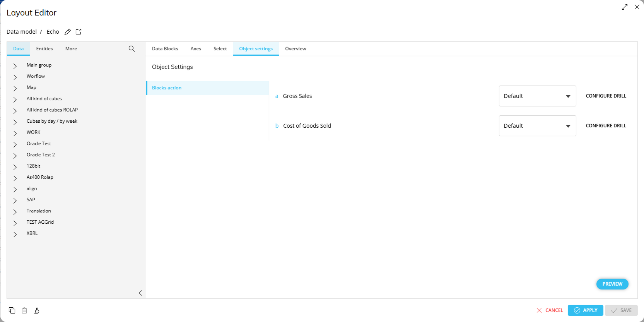
Task: Select the As400 Rolap tree item
Action: pyautogui.click(x=40, y=177)
